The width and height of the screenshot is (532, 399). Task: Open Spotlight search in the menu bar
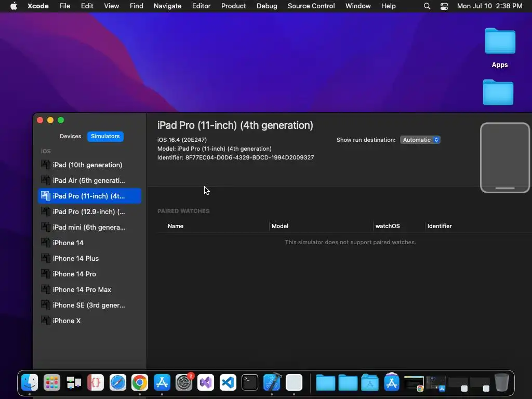(x=427, y=6)
